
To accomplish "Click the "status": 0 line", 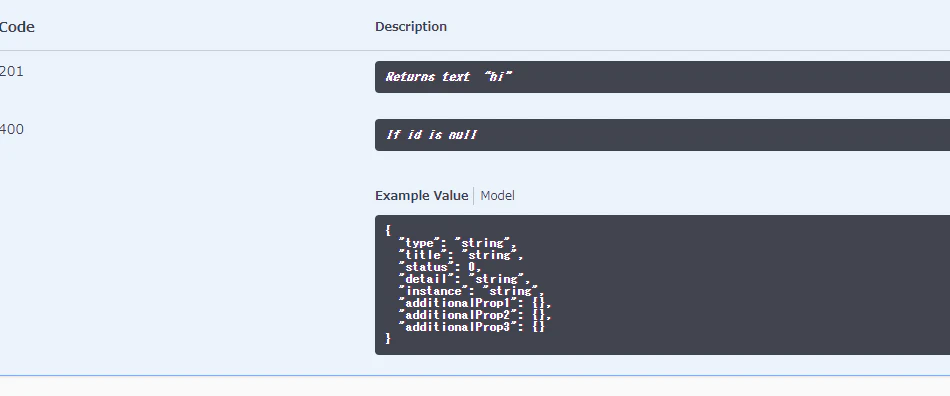I will coord(440,267).
